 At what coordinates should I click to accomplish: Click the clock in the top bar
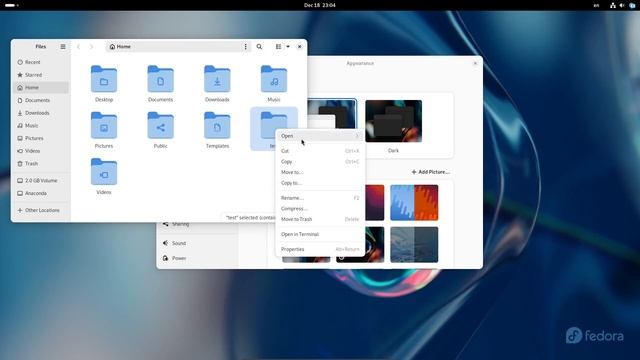coord(320,5)
